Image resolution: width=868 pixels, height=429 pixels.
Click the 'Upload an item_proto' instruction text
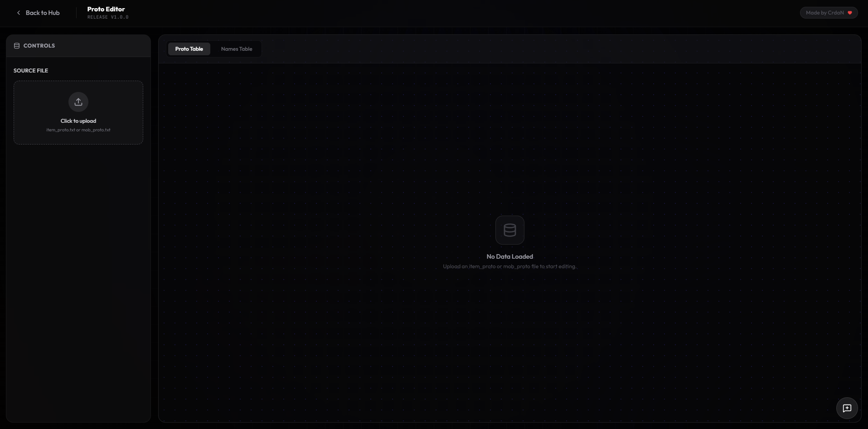509,266
